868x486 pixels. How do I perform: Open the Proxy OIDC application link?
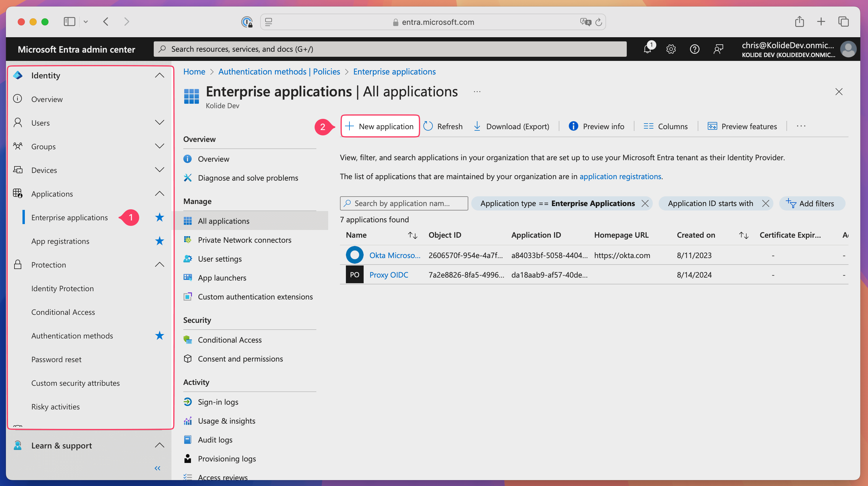(388, 275)
